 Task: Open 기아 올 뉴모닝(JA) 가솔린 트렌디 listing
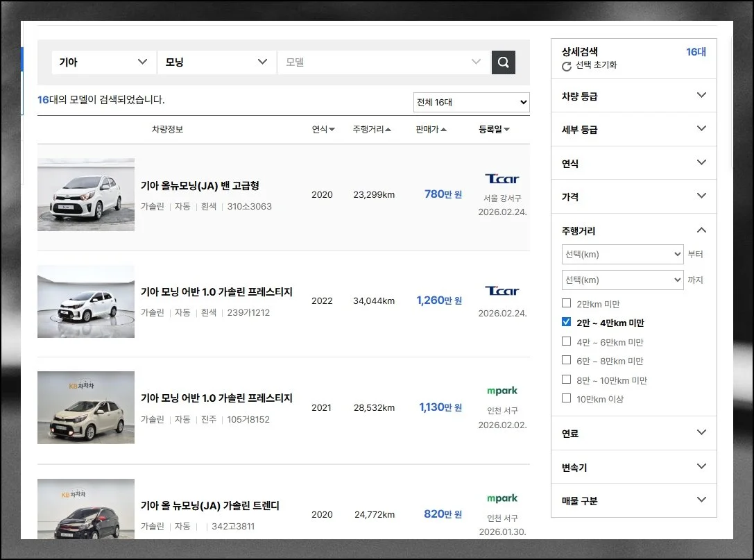[x=209, y=506]
